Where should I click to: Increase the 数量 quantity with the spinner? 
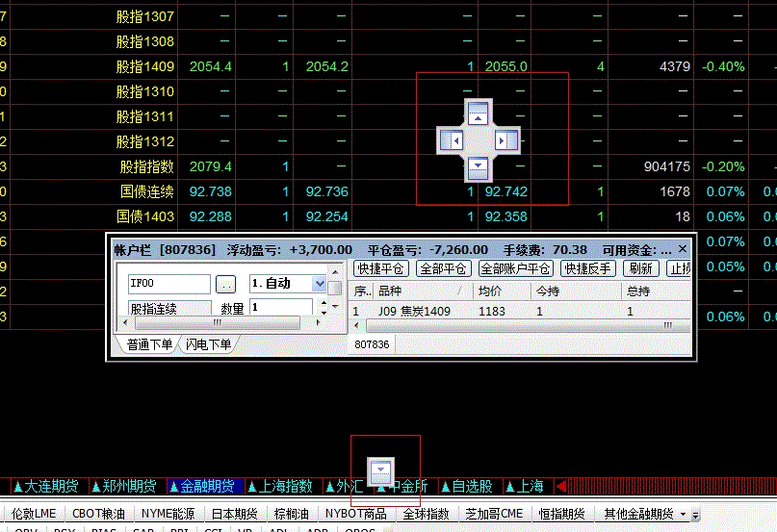coord(323,304)
